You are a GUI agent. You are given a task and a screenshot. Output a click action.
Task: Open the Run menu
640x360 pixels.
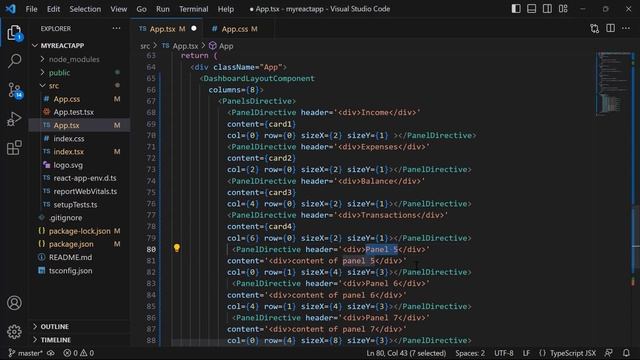coord(162,9)
